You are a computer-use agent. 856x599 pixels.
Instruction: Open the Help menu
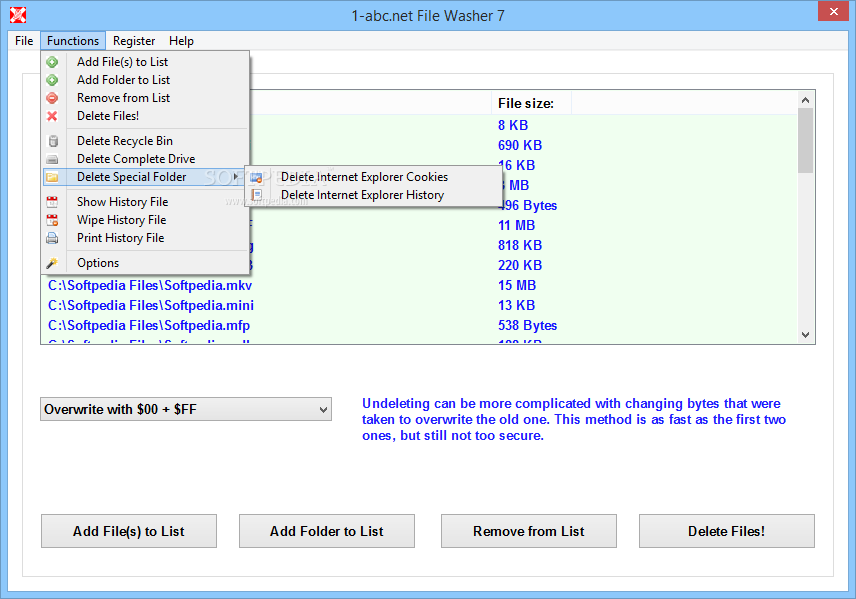[x=181, y=41]
